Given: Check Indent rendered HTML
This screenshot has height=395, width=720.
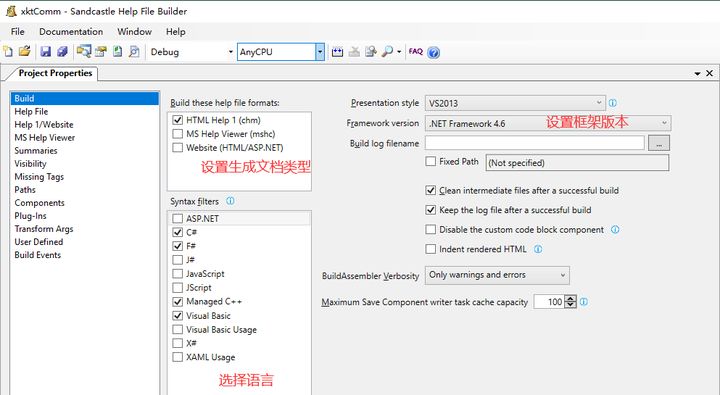Looking at the screenshot, I should (431, 249).
